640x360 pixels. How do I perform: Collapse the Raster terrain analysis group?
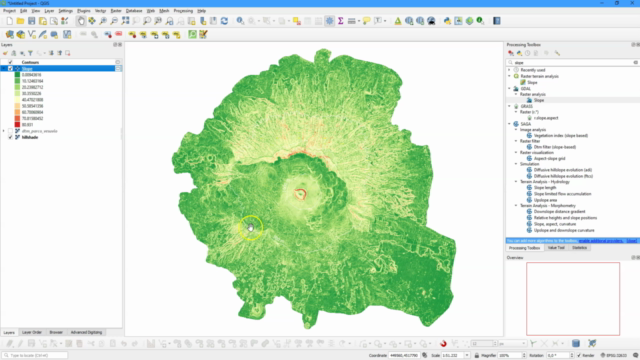click(x=509, y=76)
